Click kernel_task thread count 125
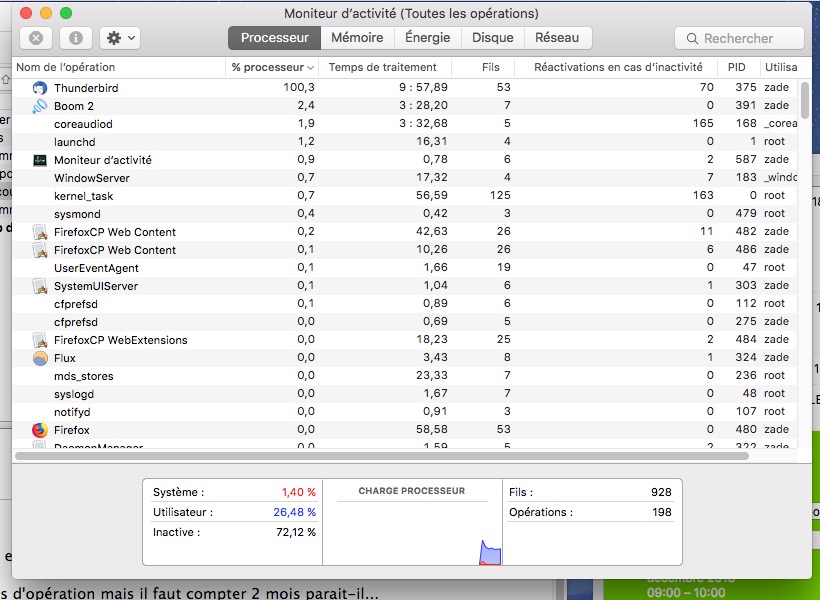Screen dimensions: 820x600 tap(500, 195)
